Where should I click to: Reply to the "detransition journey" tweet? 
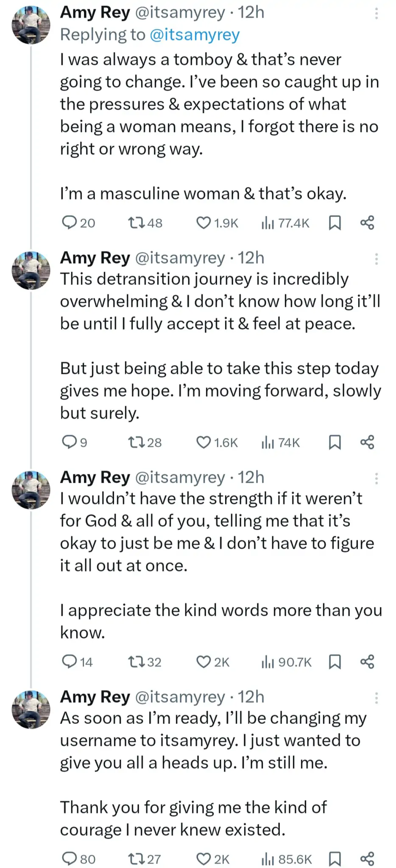[69, 442]
